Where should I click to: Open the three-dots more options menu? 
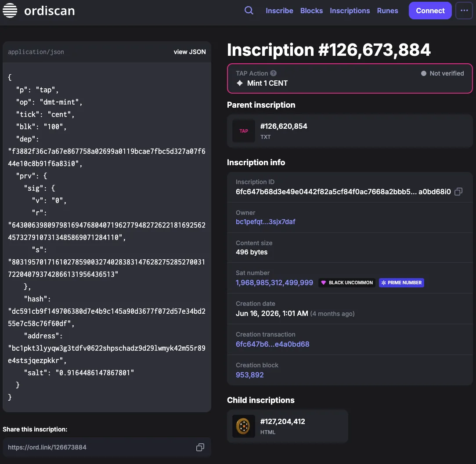click(464, 11)
